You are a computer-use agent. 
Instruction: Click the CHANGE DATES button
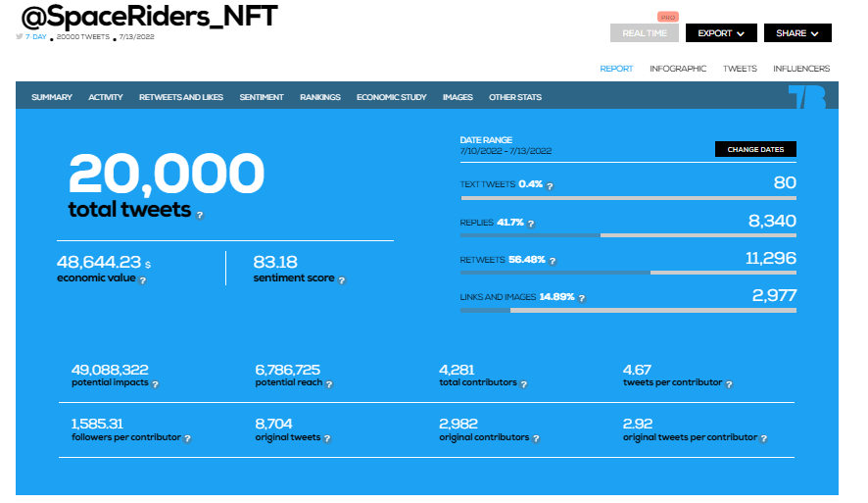[x=755, y=150]
